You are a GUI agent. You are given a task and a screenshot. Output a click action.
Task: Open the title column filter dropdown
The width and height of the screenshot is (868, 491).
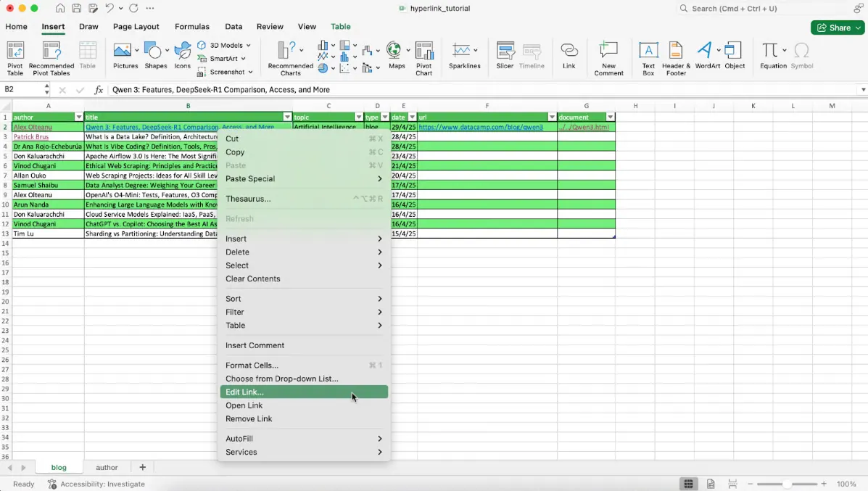pos(287,117)
